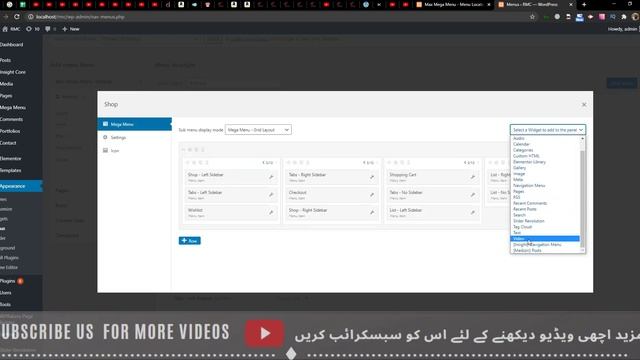Open Comments in WordPress sidebar

11,119
